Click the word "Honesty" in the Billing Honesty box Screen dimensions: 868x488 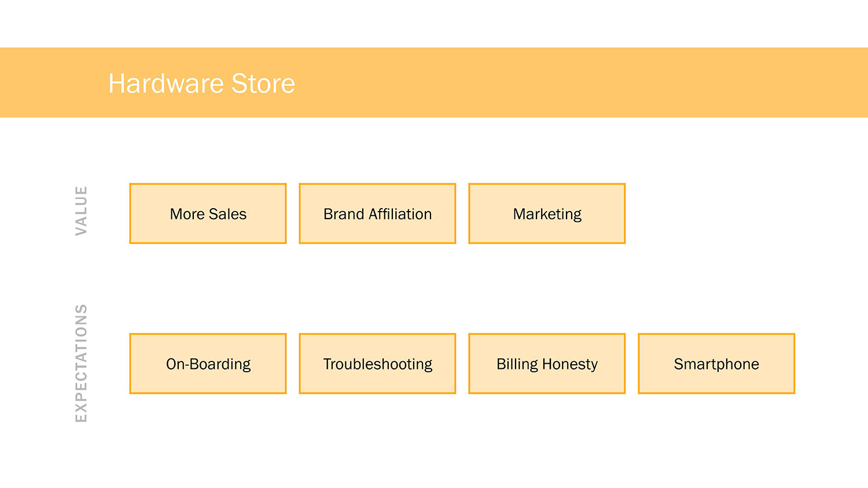(x=570, y=364)
